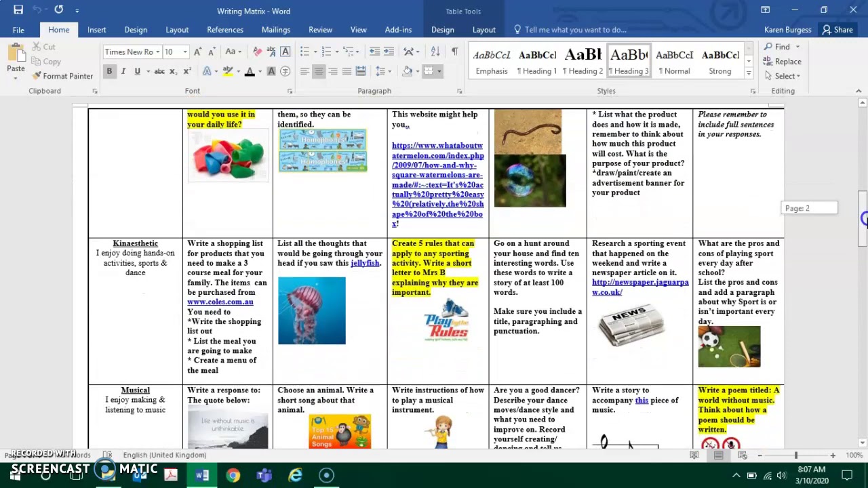This screenshot has width=868, height=488.
Task: Apply the yellow text highlight color
Action: click(x=229, y=71)
